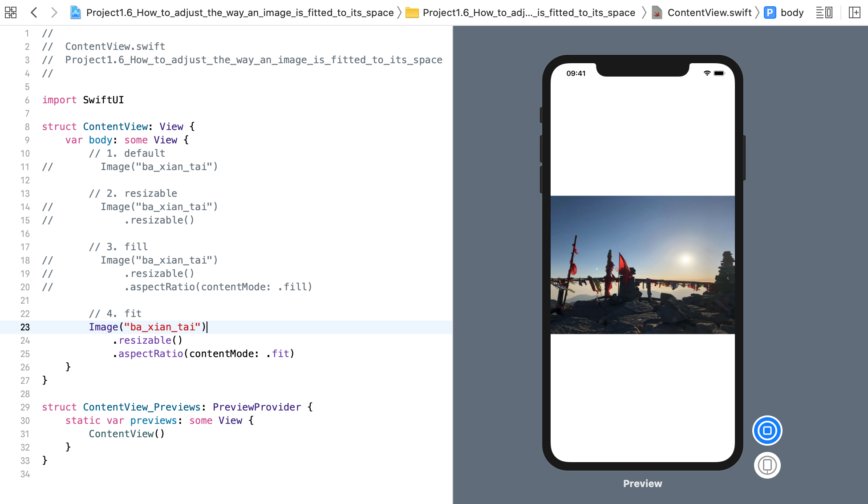The height and width of the screenshot is (504, 868).
Task: Click the stop preview button (square icon)
Action: [x=767, y=430]
